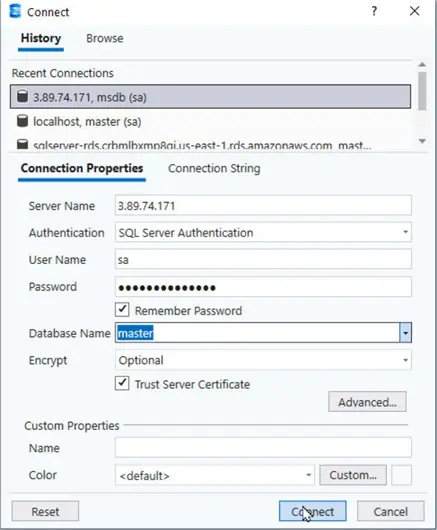
Task: Click the recent connections scrollbar thumb
Action: [422, 91]
